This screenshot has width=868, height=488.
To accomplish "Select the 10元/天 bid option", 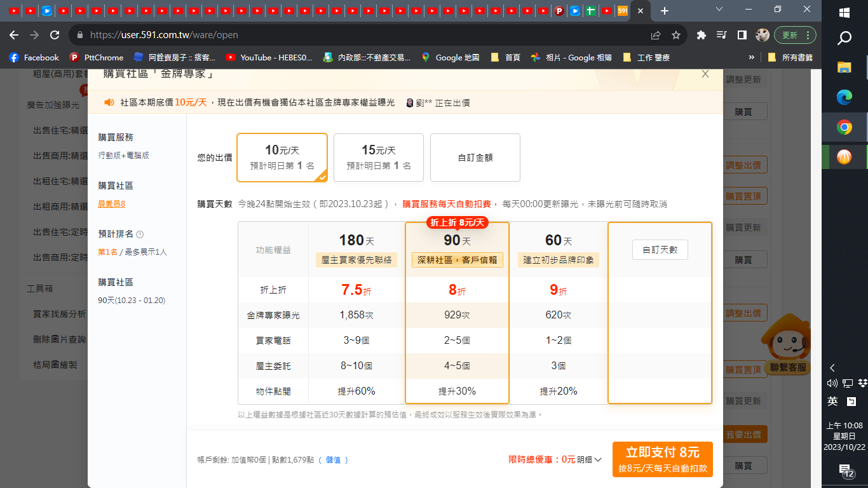I will click(282, 158).
